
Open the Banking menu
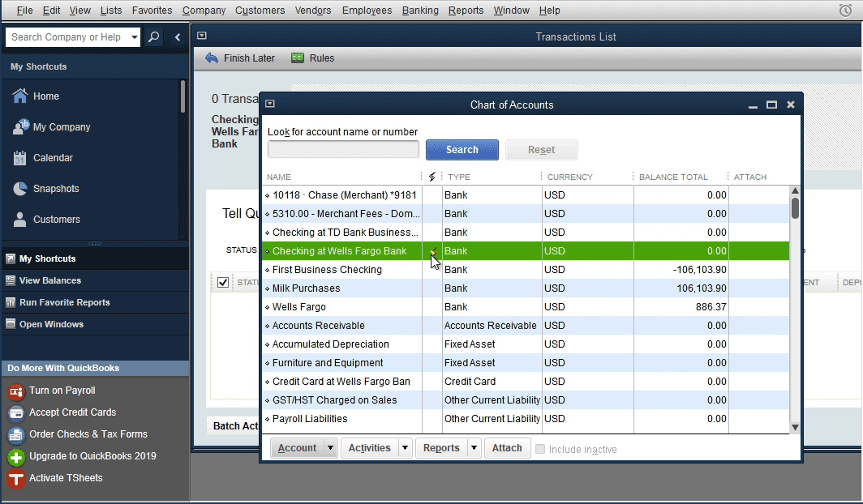coord(420,11)
